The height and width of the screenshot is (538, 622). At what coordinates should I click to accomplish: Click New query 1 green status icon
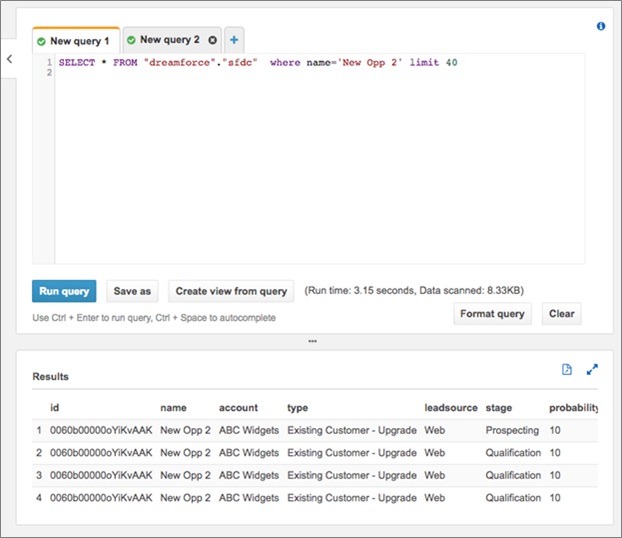(x=41, y=41)
